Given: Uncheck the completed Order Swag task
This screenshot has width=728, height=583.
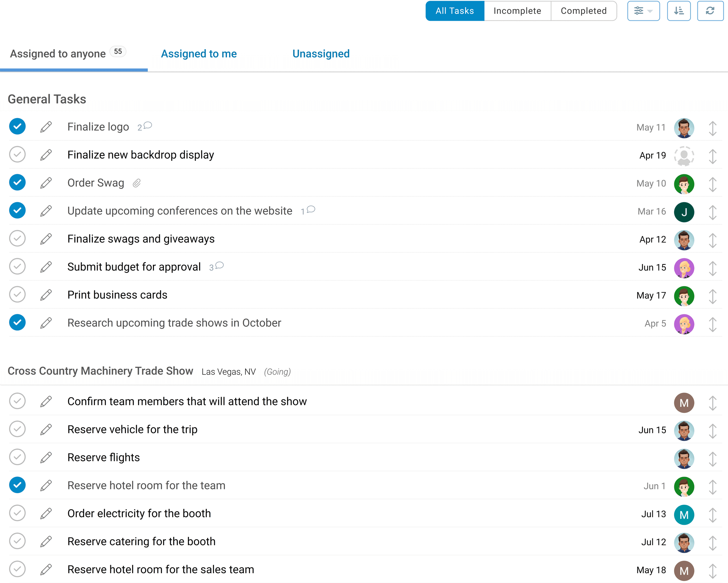Looking at the screenshot, I should coord(17,183).
